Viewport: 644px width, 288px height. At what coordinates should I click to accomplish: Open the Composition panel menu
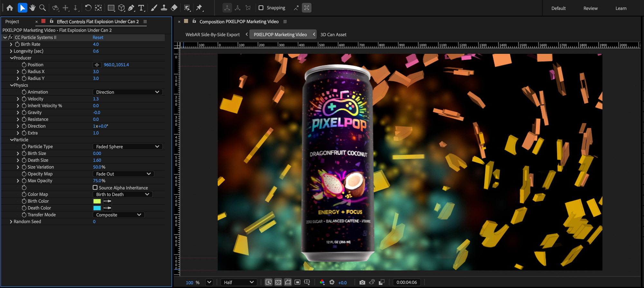coord(285,22)
